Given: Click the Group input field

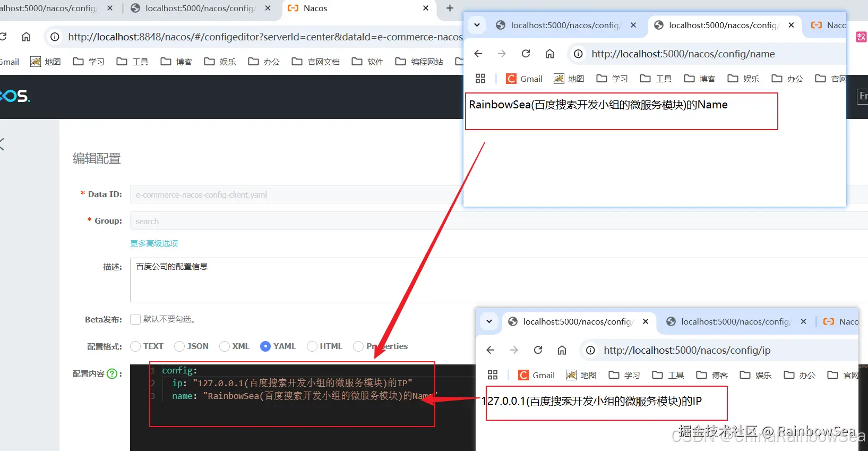Looking at the screenshot, I should 499,221.
